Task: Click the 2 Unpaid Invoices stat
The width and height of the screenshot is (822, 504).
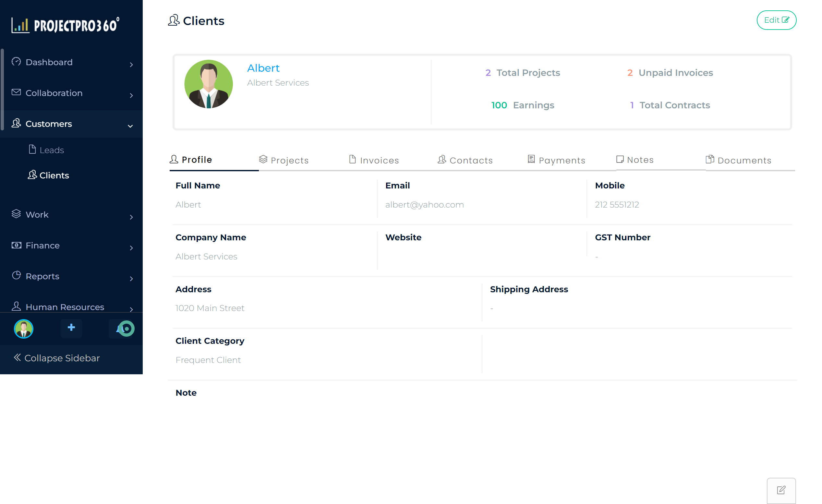Action: pyautogui.click(x=670, y=73)
